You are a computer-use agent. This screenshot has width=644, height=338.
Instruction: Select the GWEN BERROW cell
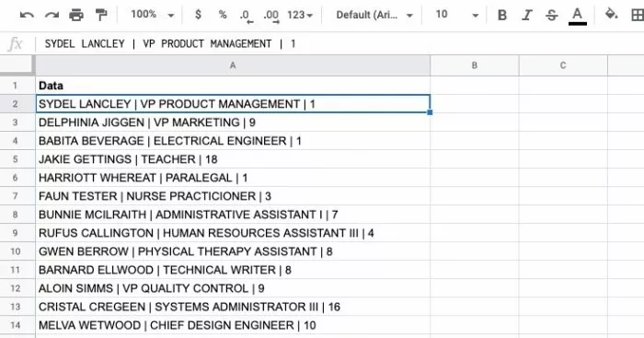click(233, 251)
